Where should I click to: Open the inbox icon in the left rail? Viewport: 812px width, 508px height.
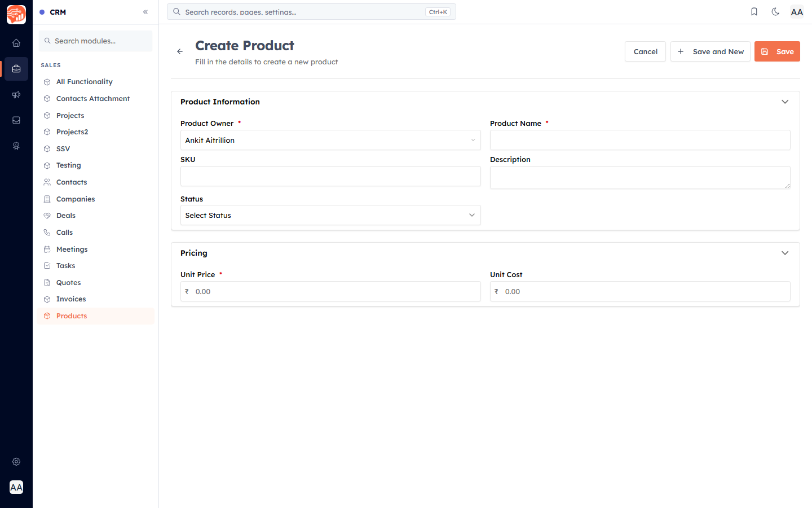point(16,120)
